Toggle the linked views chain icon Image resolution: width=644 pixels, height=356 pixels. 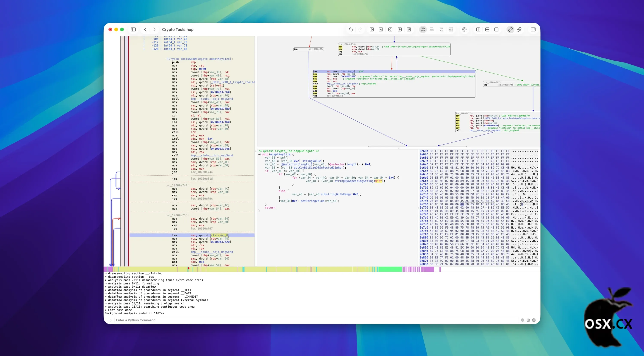click(x=510, y=29)
